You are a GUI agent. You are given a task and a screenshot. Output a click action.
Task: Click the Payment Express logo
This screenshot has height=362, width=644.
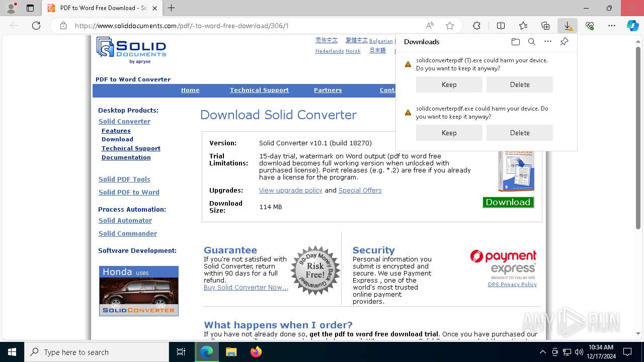click(503, 264)
